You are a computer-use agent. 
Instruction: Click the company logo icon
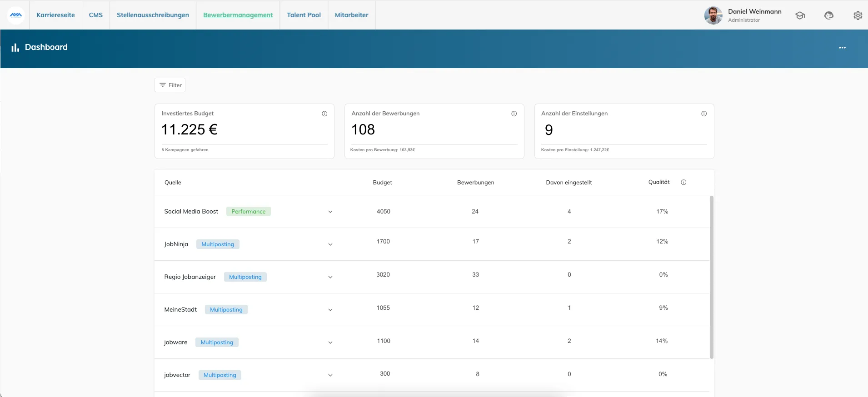pos(16,15)
